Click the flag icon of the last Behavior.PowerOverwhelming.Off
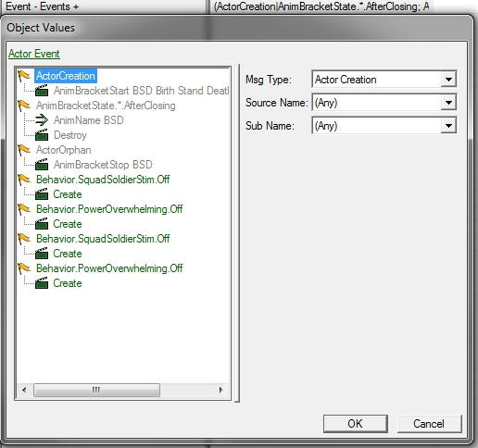Screen dimensions: 478x448 [x=24, y=268]
